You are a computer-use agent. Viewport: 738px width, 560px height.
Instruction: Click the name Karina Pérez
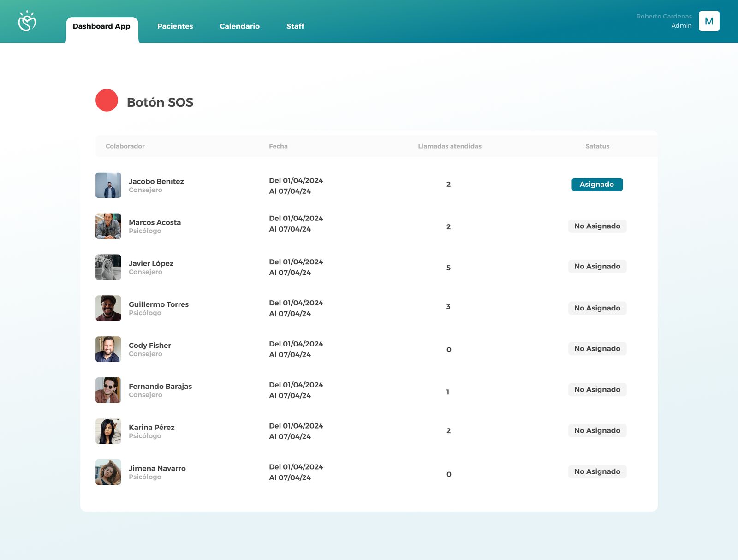[x=151, y=428]
